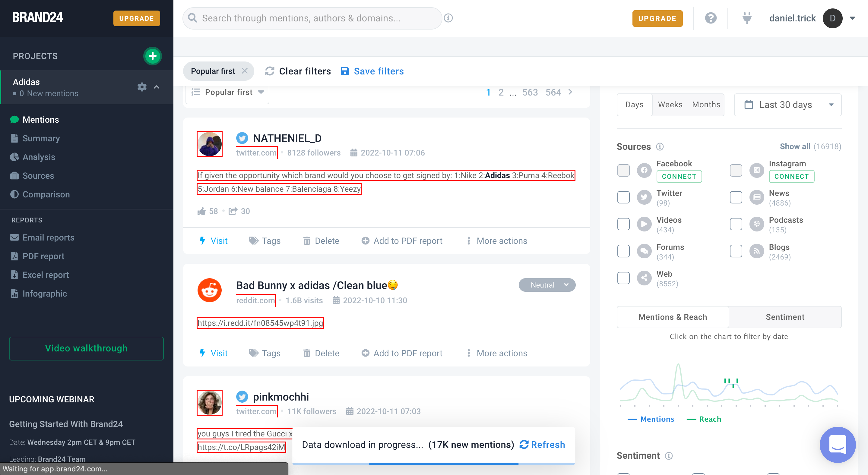Screen dimensions: 868x475
Task: Open More actions for Bad Bunny mention
Action: pos(497,353)
